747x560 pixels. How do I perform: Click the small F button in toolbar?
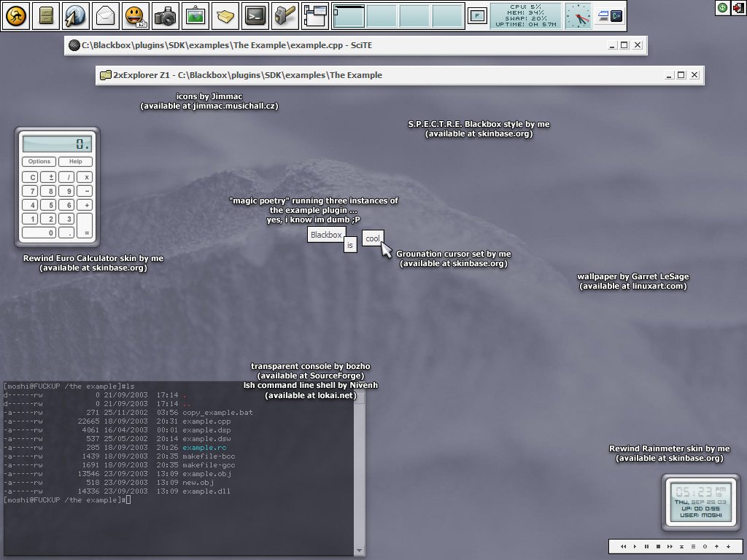[477, 16]
